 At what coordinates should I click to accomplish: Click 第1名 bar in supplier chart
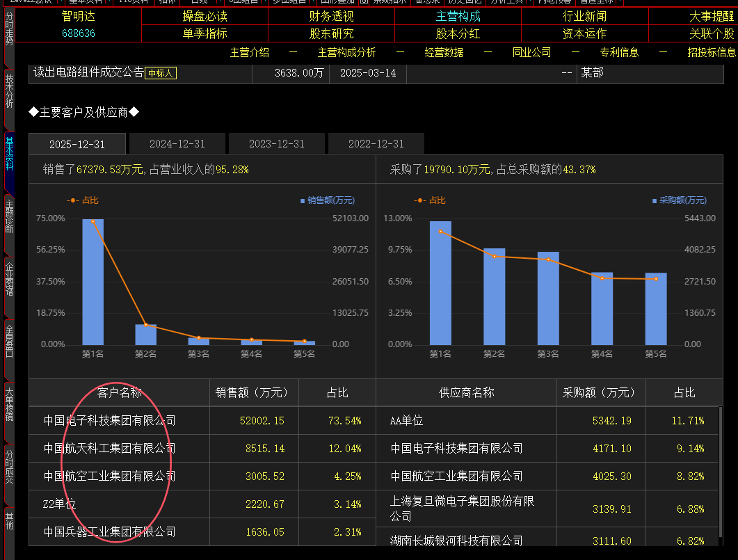(x=440, y=283)
